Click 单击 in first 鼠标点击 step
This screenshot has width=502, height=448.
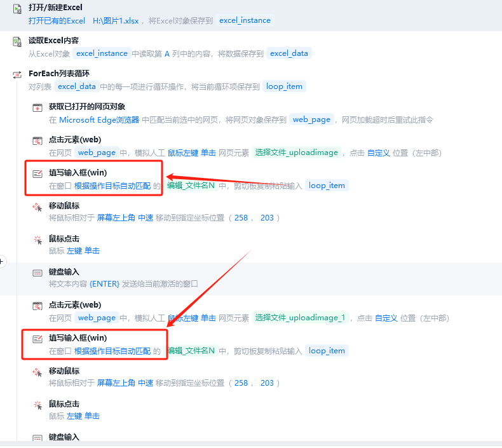[92, 251]
